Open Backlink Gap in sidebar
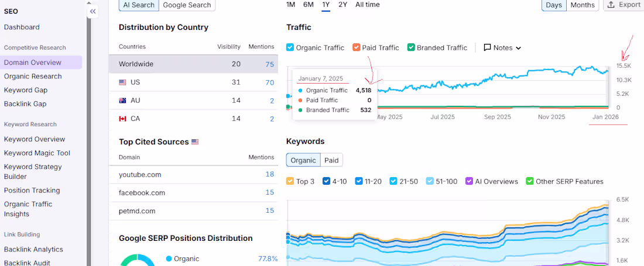The image size is (644, 266). pyautogui.click(x=25, y=103)
